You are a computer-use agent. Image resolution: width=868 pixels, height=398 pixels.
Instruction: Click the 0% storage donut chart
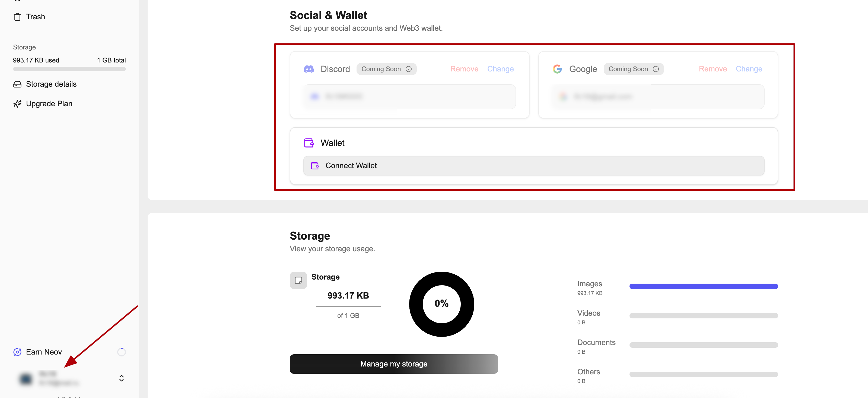coord(441,304)
